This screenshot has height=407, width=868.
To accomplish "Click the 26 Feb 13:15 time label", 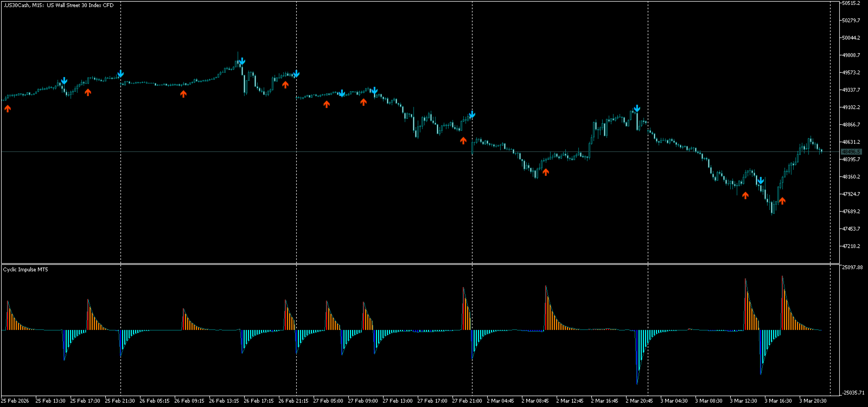I will (224, 401).
